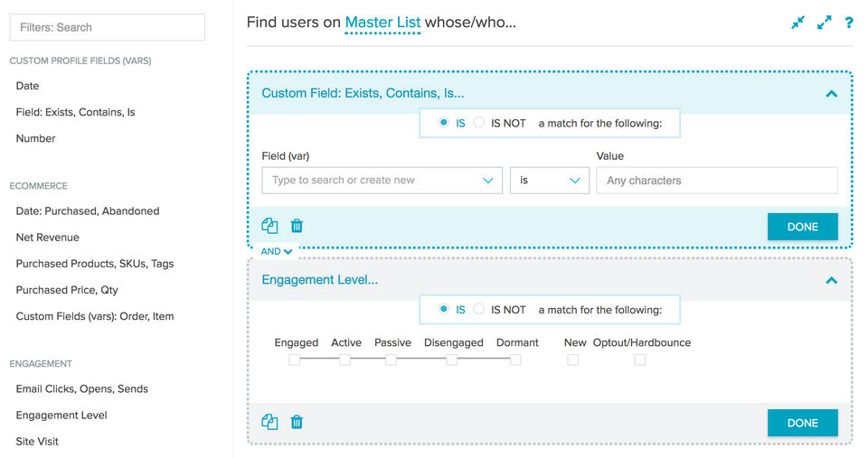
Task: Duplicate the Custom Field criteria block
Action: [x=269, y=226]
